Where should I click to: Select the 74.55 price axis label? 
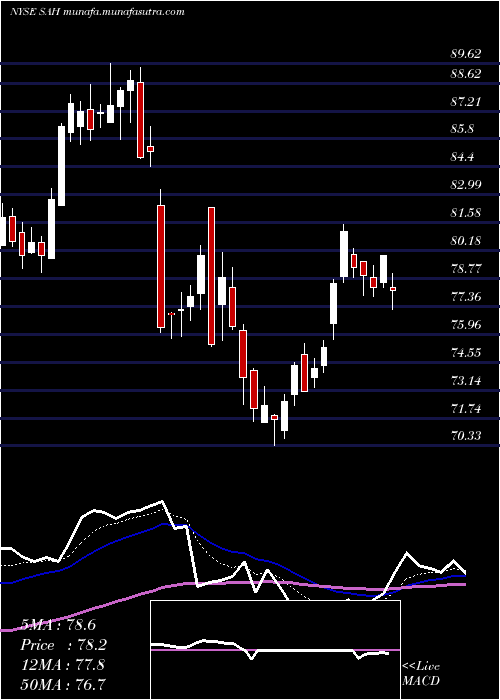click(x=466, y=353)
